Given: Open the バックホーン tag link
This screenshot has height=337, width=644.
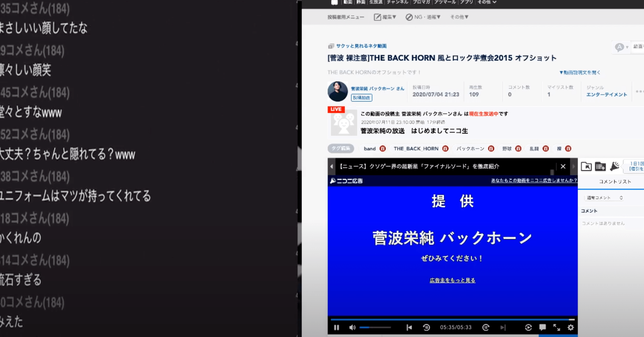Looking at the screenshot, I should [x=470, y=149].
